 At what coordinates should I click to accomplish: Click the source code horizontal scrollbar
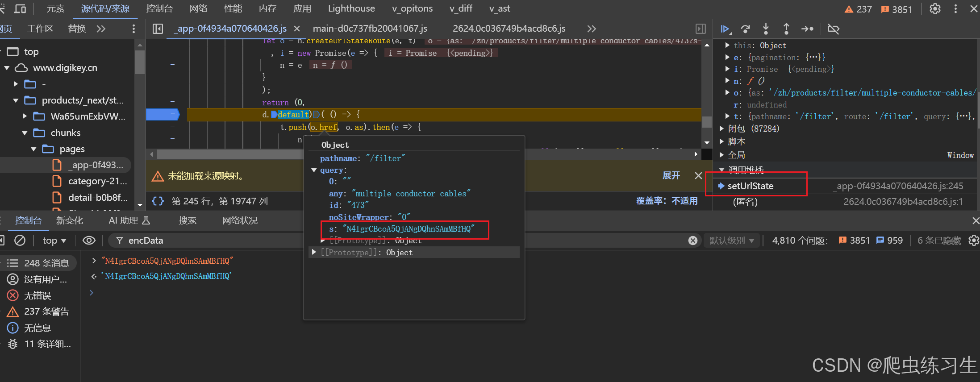tap(424, 154)
